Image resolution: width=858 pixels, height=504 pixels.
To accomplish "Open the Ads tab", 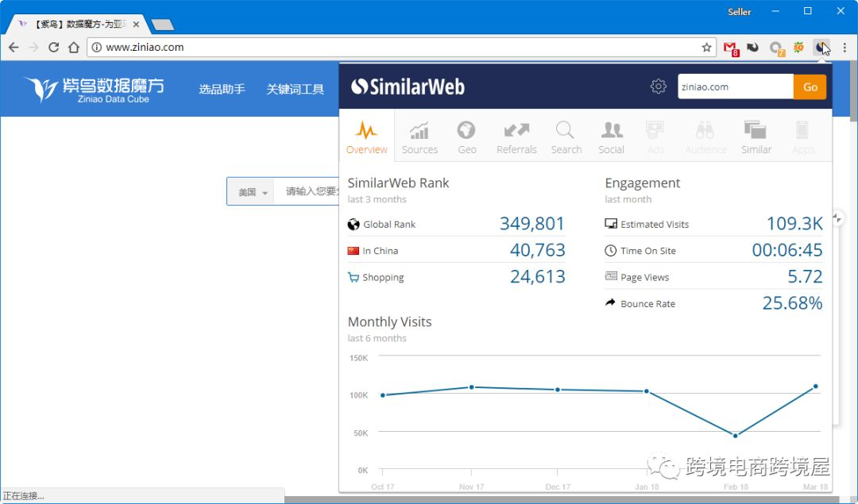I will click(x=655, y=137).
